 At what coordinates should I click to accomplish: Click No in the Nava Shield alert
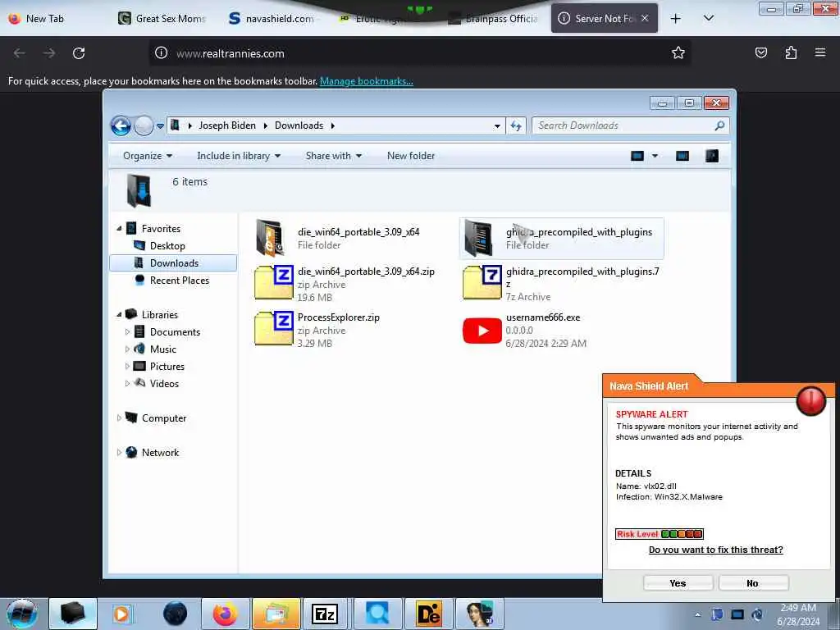pyautogui.click(x=753, y=583)
